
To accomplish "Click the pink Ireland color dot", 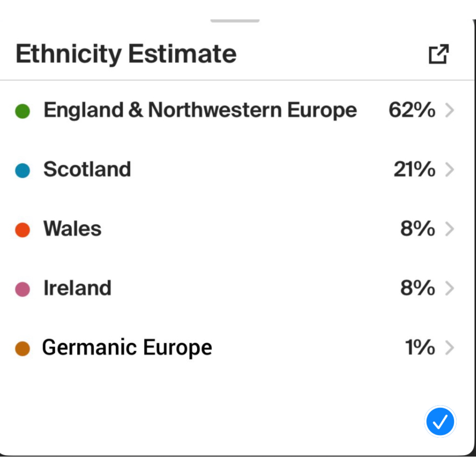I will click(x=22, y=289).
